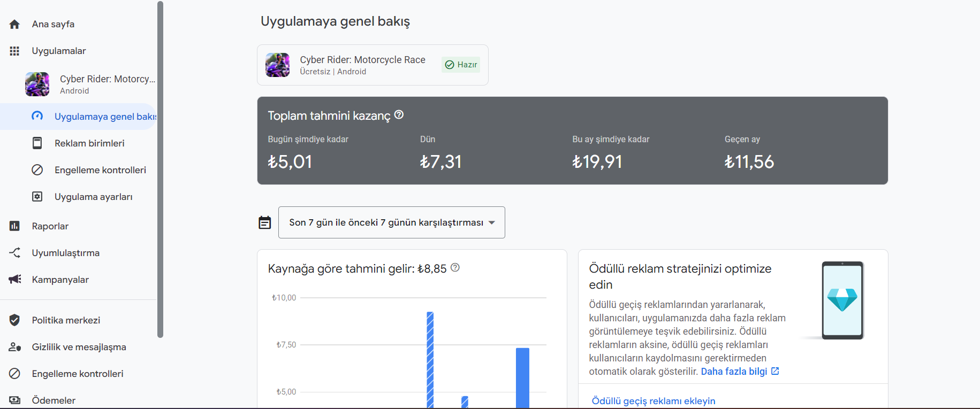Image resolution: width=980 pixels, height=409 pixels.
Task: Click the ₺7,50 axis label
Action: click(x=286, y=345)
